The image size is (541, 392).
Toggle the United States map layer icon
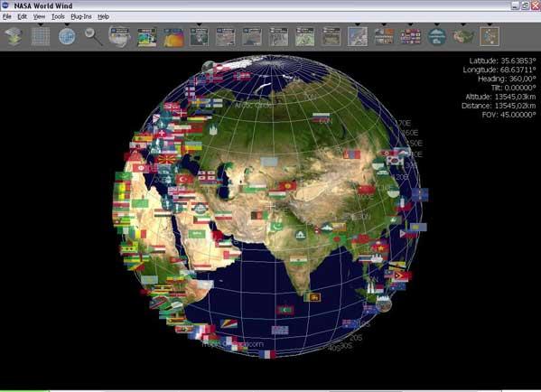point(463,36)
